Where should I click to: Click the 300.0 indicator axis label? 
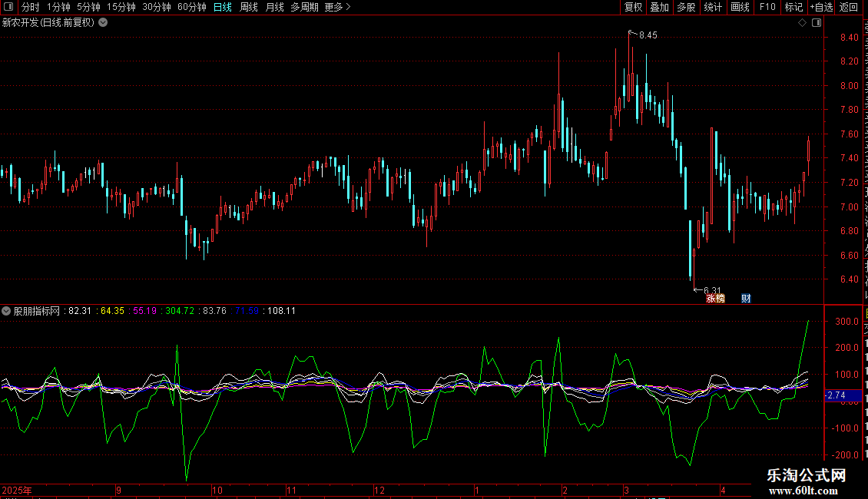[847, 322]
